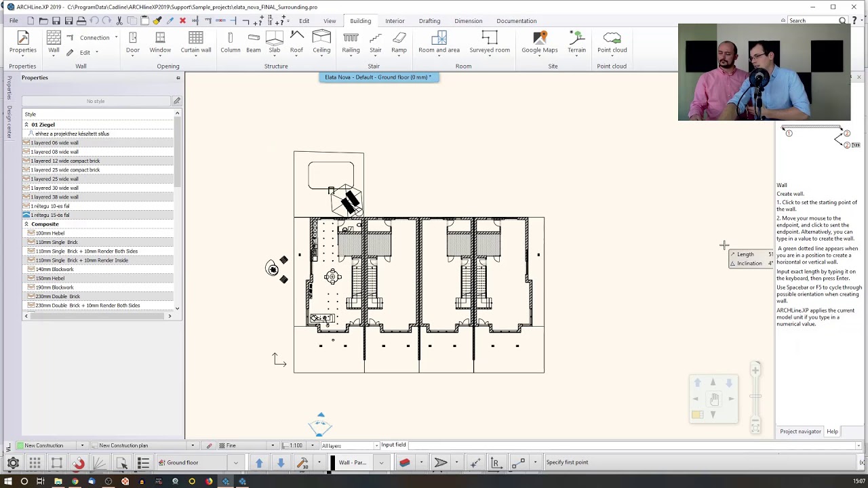Open the Wall - Par... dropdown
The width and height of the screenshot is (868, 488).
coord(381,463)
